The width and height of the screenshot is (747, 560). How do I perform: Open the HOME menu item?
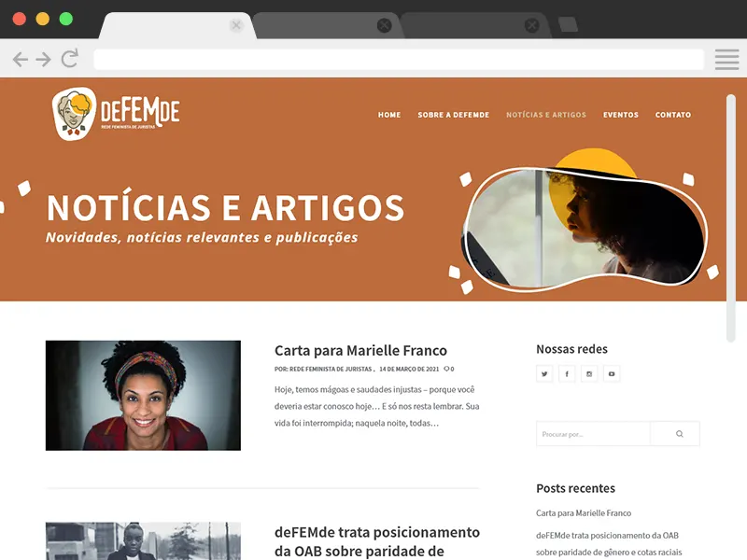tap(389, 115)
